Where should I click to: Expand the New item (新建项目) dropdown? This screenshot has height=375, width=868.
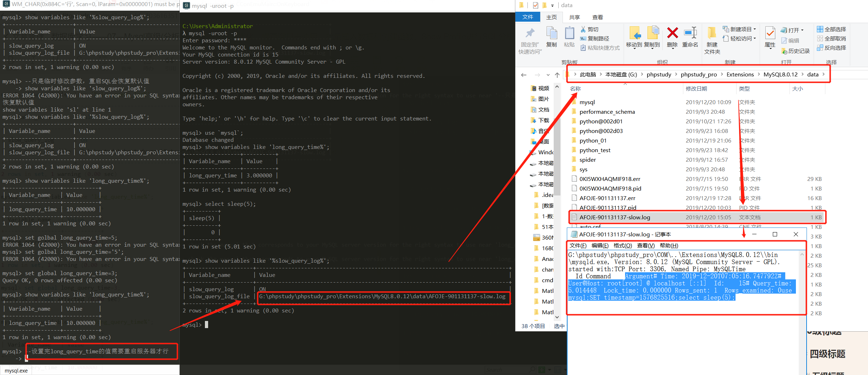(755, 29)
